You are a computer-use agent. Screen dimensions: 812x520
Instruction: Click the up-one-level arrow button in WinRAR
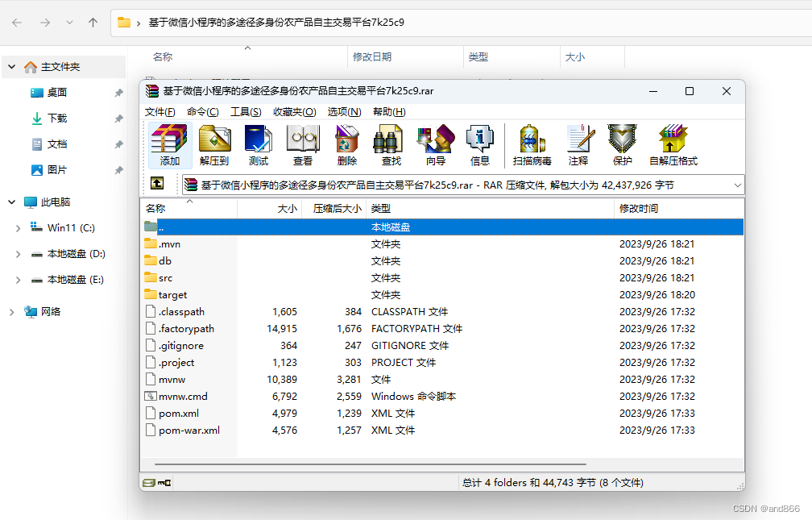click(x=157, y=183)
